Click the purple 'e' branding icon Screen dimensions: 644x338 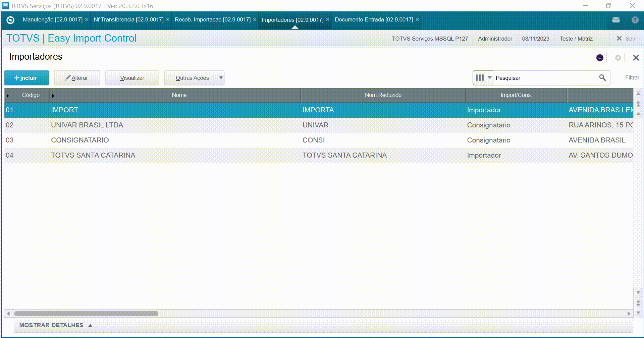click(600, 57)
